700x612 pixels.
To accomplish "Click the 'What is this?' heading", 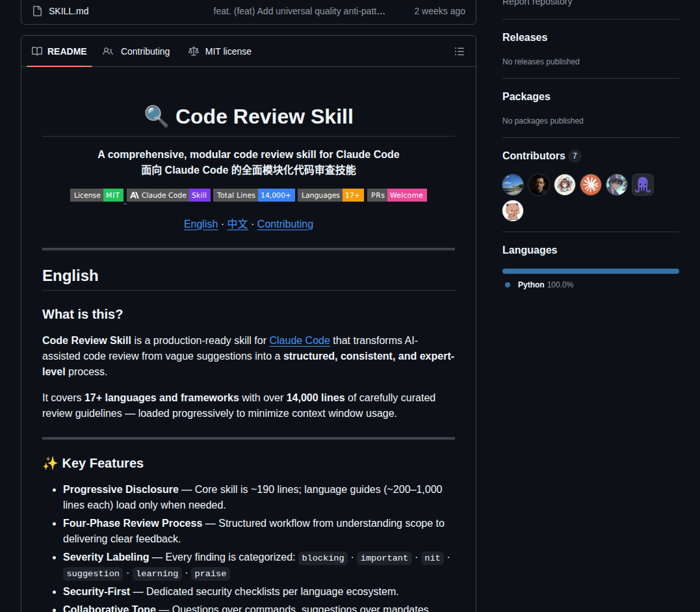I will pos(83,314).
